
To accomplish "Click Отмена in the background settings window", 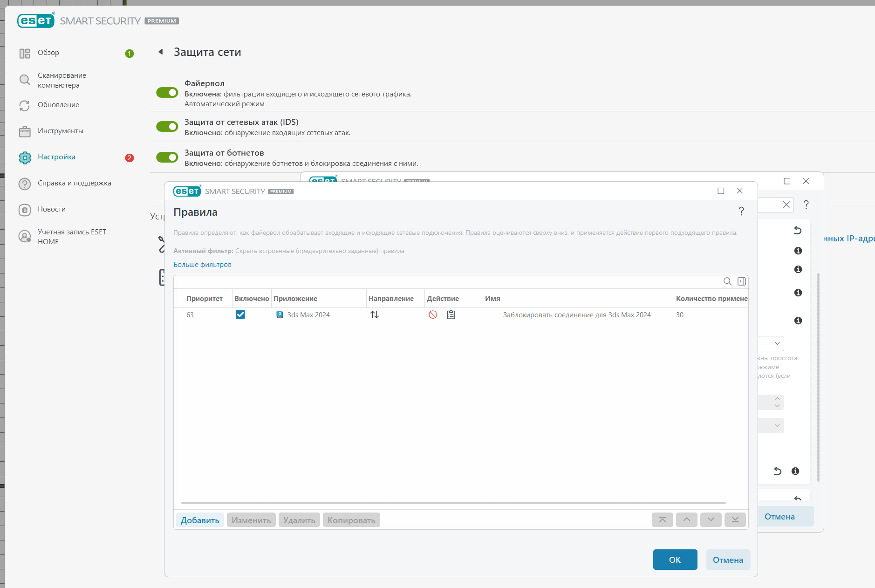I will (785, 517).
